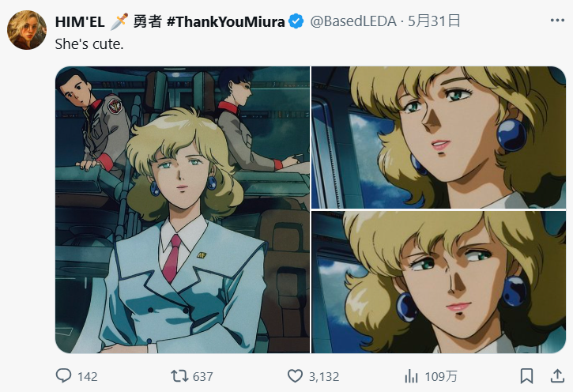The width and height of the screenshot is (573, 392).
Task: Open the HIM'EL display name link
Action: tap(79, 21)
